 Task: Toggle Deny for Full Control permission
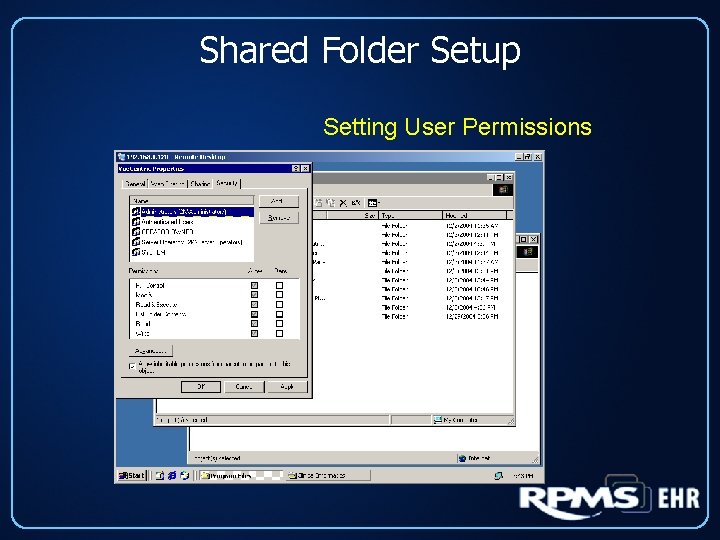click(x=279, y=285)
